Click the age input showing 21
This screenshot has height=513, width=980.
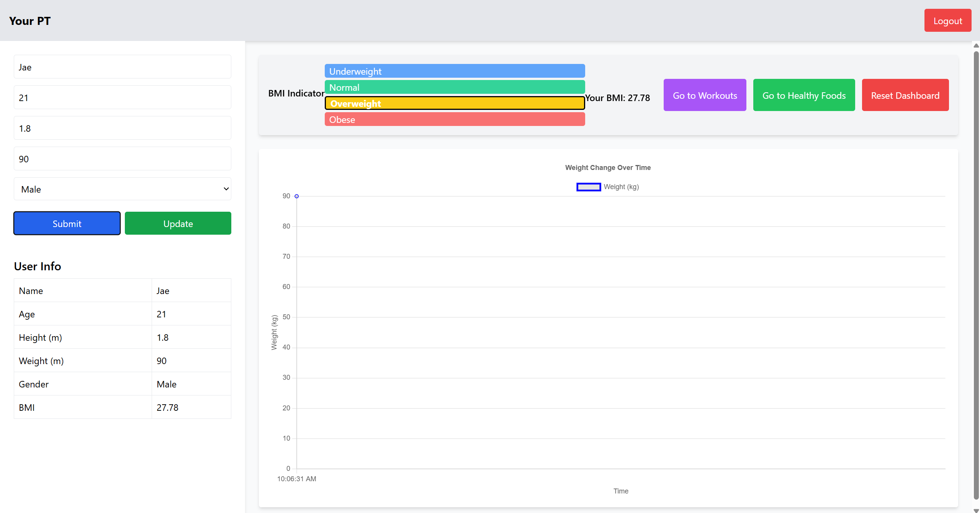click(x=122, y=98)
